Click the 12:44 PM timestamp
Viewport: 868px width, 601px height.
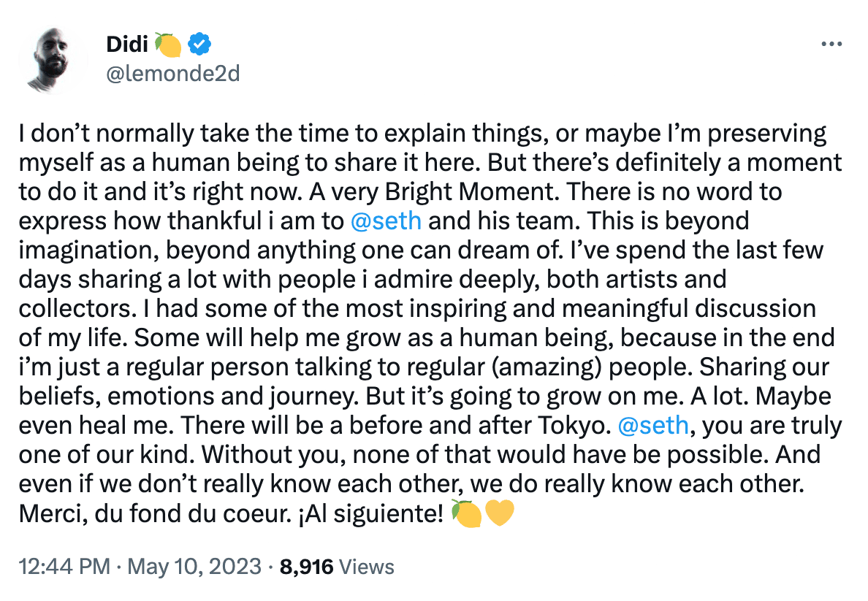(64, 567)
